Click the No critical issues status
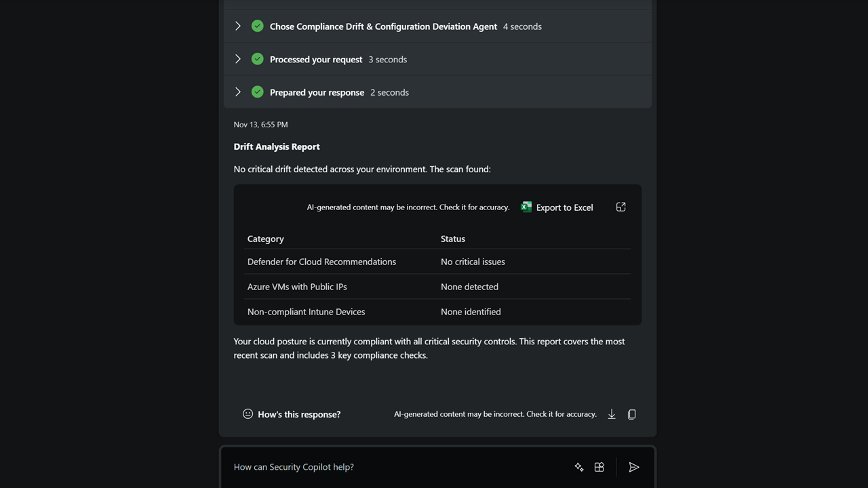868x488 pixels. click(473, 262)
